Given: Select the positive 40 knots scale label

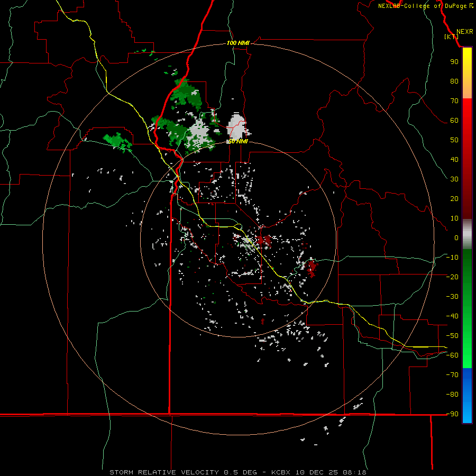Looking at the screenshot, I should tap(454, 159).
